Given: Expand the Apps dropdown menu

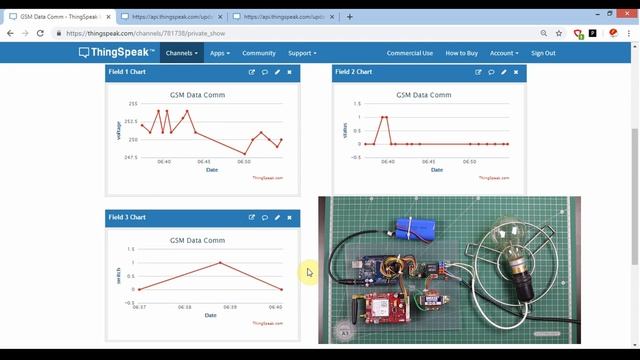Looking at the screenshot, I should pos(220,53).
